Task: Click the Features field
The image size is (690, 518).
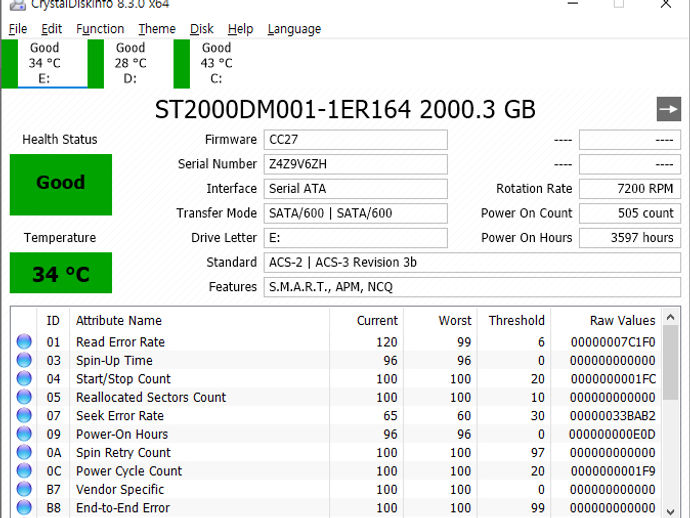Action: point(472,287)
